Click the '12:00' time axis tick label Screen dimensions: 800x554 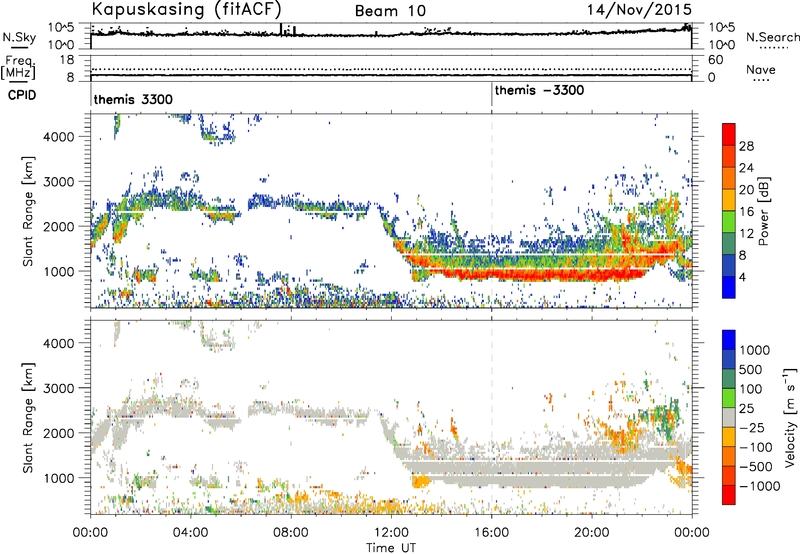click(x=391, y=533)
